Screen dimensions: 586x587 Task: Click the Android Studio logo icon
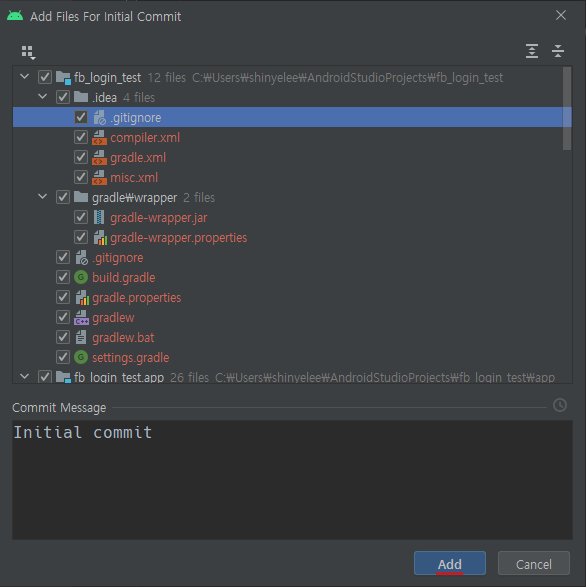pos(15,16)
